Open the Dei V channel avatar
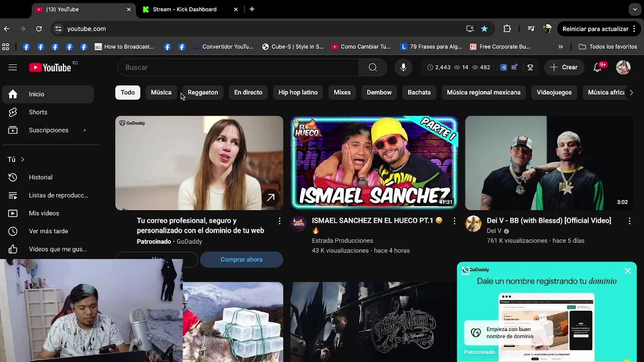This screenshot has height=362, width=644. pos(473,224)
